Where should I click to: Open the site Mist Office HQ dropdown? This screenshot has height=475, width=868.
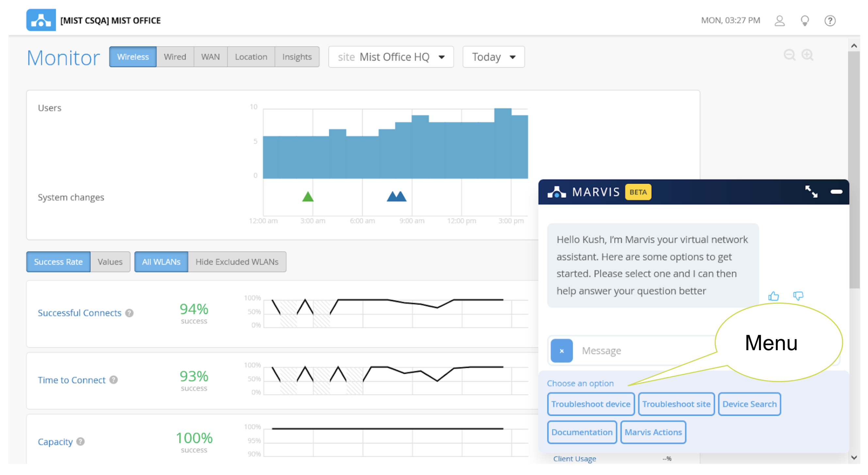coord(391,57)
